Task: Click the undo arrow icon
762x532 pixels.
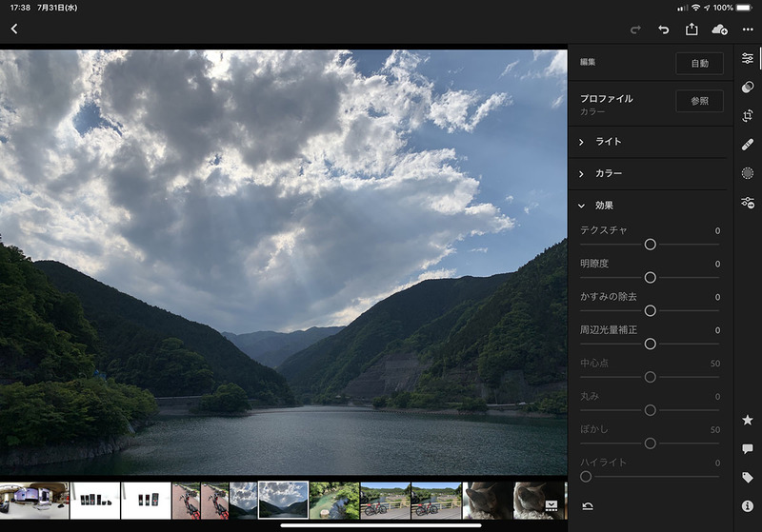Action: (663, 30)
